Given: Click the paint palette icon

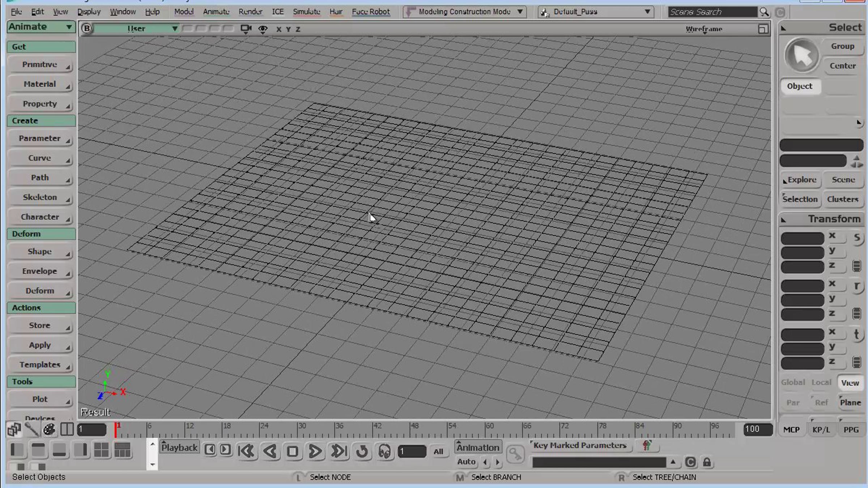Looking at the screenshot, I should click(49, 429).
